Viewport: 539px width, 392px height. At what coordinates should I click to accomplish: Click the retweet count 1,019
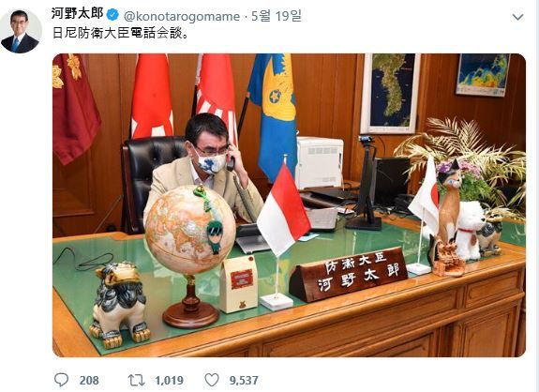[x=169, y=381]
